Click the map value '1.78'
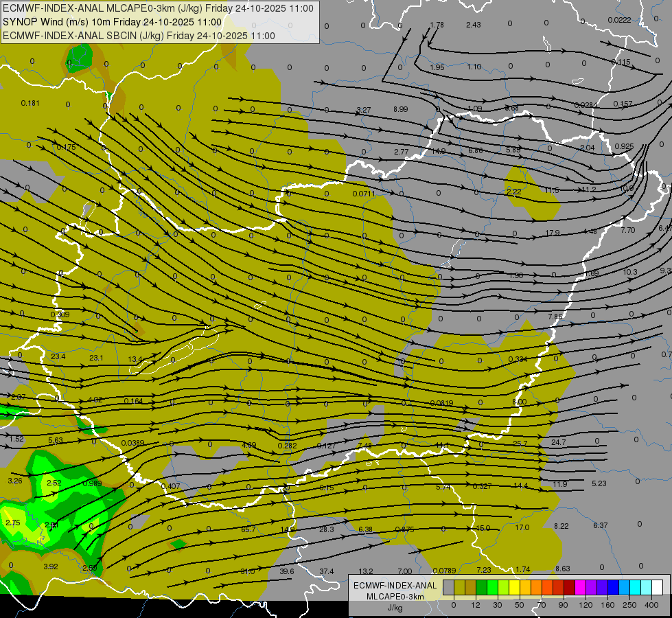The height and width of the screenshot is (618, 672). (437, 25)
